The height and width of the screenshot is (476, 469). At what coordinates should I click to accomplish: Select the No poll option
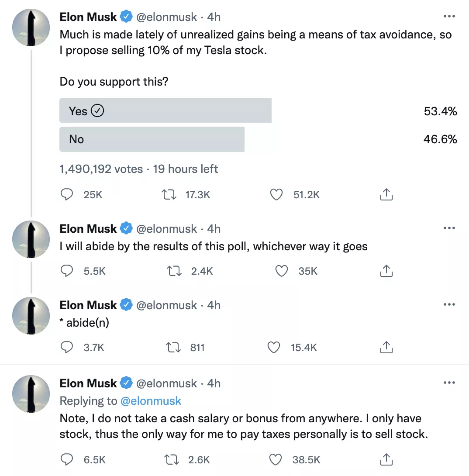tap(152, 139)
